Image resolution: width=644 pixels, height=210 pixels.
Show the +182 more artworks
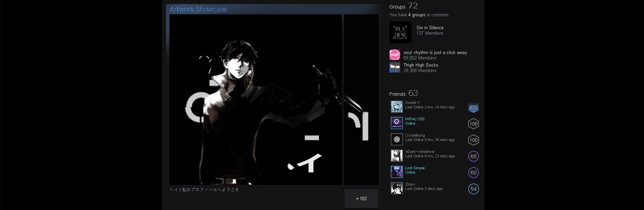[361, 198]
